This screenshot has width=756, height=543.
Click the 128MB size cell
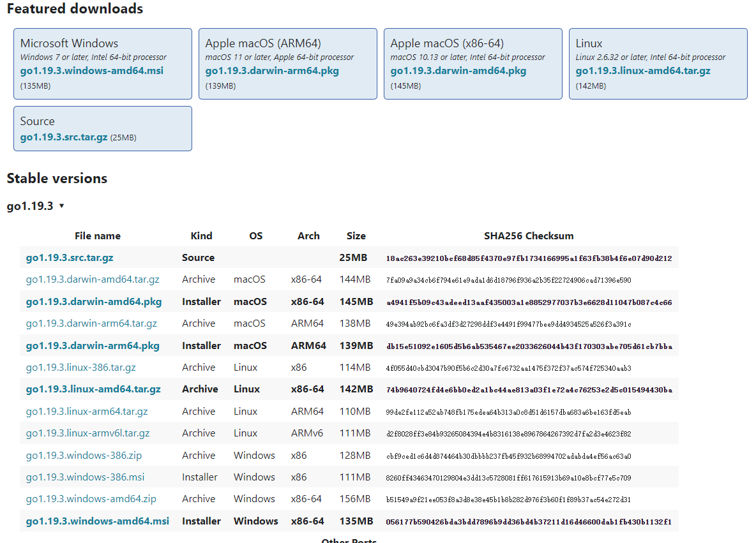click(355, 456)
